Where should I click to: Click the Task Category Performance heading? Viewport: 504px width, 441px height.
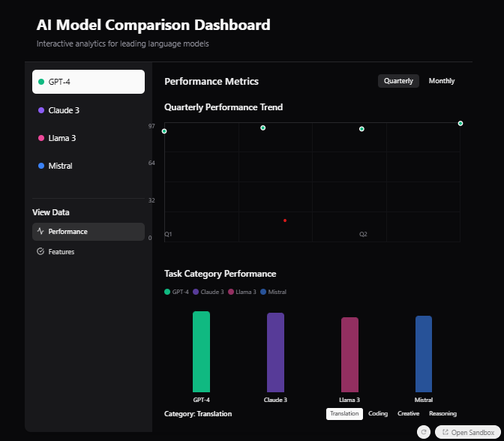220,274
